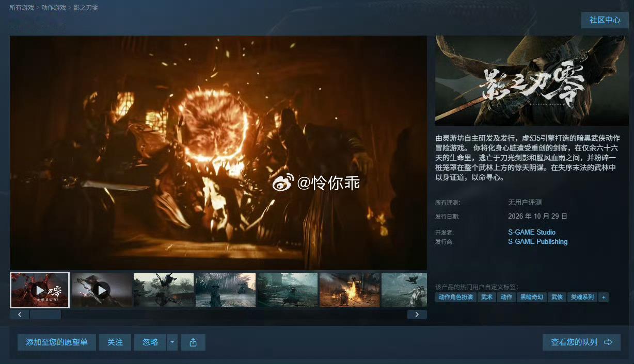The image size is (634, 364).
Task: Click the thumbnail strip scrollbar handle
Action: 45,315
